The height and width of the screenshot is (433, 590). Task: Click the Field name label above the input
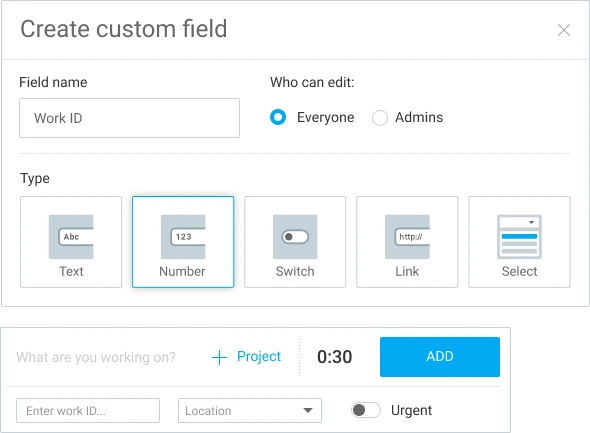point(53,82)
